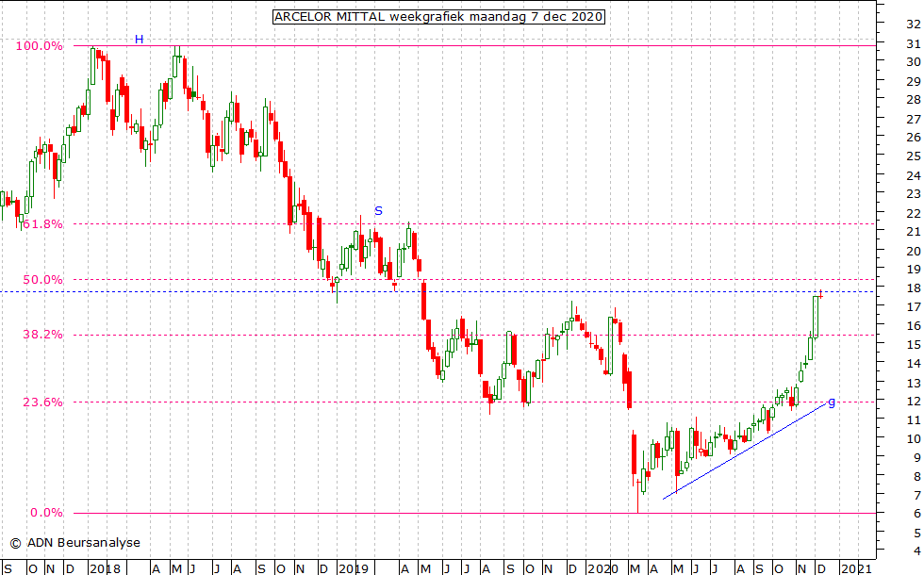Image resolution: width=924 pixels, height=575 pixels.
Task: Click price axis value '25'
Action: tap(914, 156)
